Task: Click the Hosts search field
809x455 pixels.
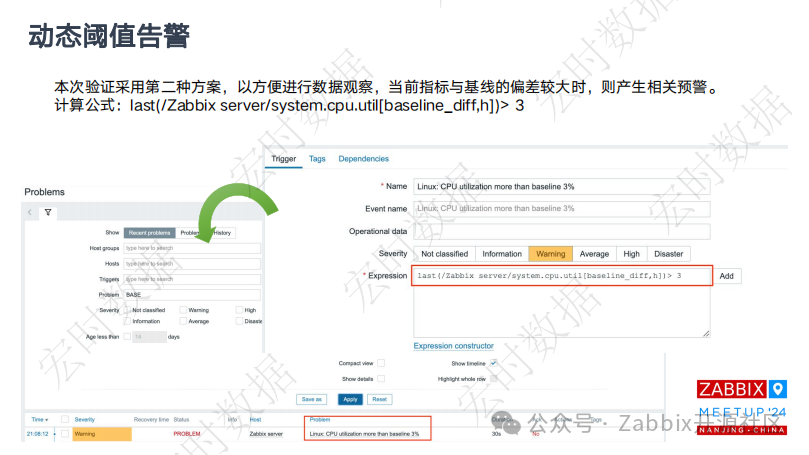Action: [192, 264]
